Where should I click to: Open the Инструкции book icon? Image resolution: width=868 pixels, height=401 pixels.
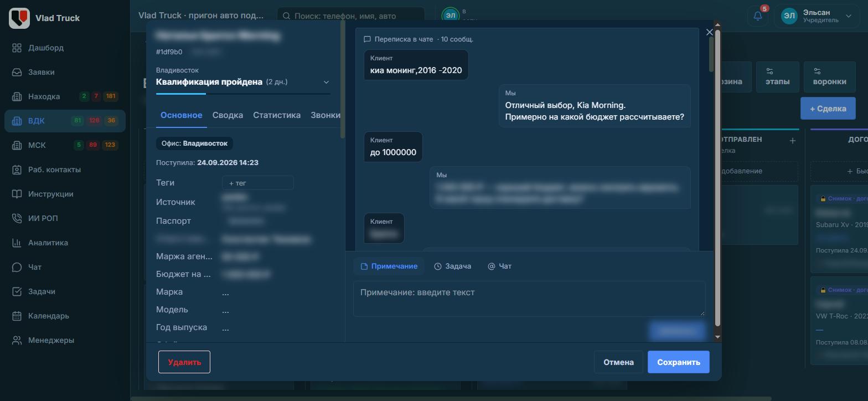17,194
